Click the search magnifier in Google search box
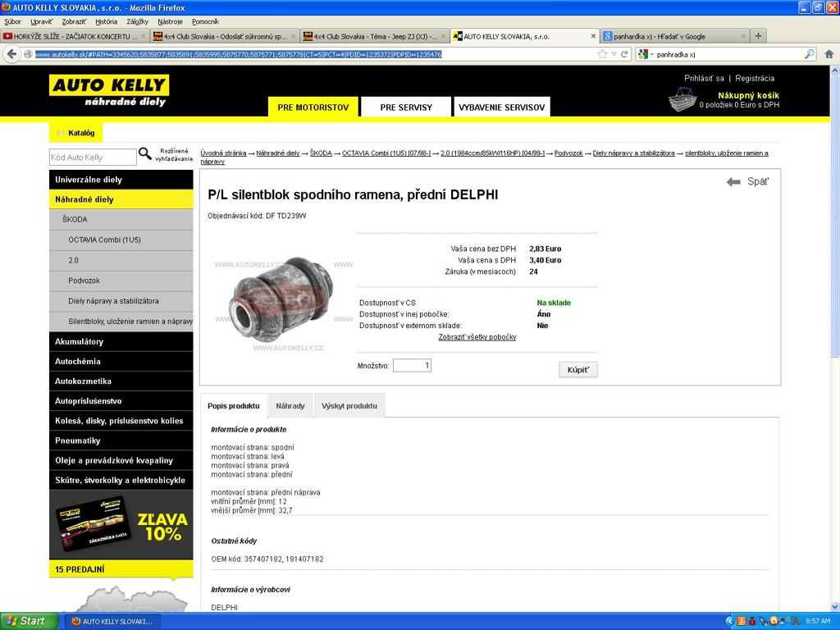The width and height of the screenshot is (840, 630). [810, 54]
